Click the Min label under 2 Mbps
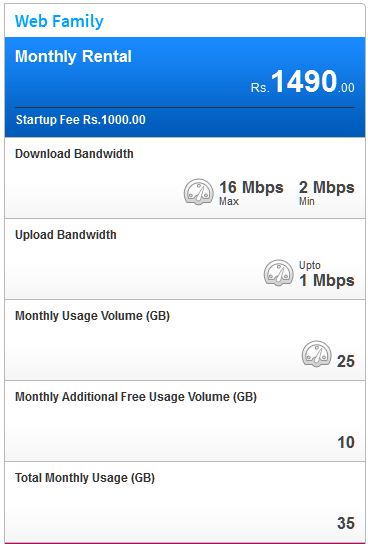 [x=307, y=201]
